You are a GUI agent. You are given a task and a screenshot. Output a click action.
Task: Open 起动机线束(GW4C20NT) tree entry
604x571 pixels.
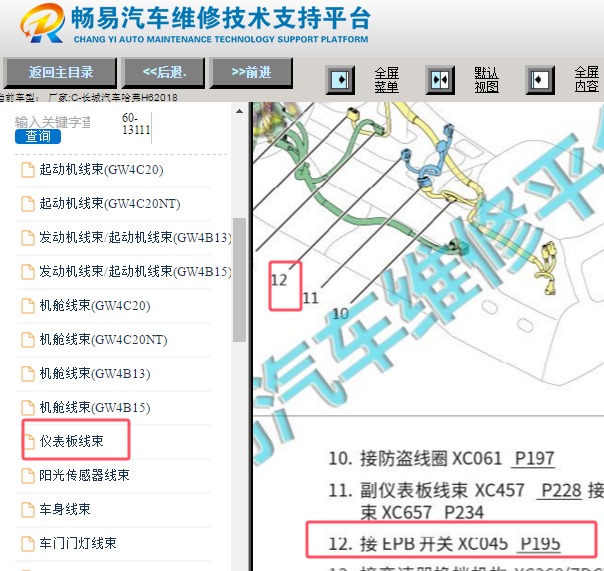click(110, 204)
